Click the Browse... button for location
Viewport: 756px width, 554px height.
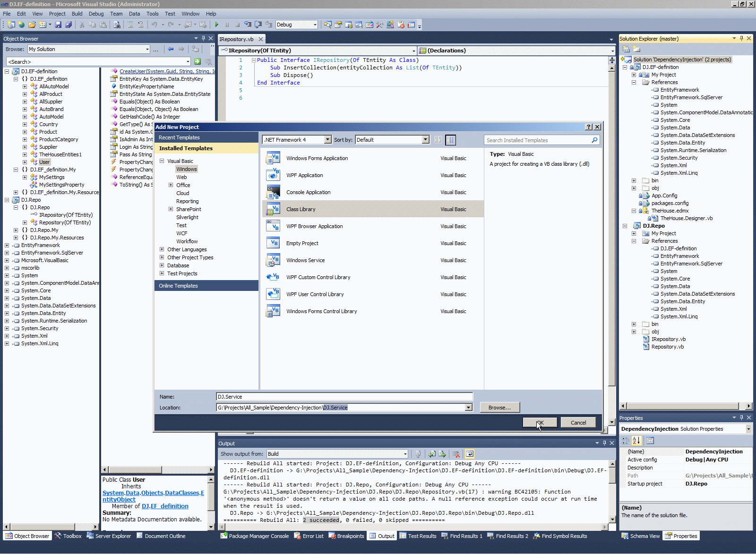point(499,408)
